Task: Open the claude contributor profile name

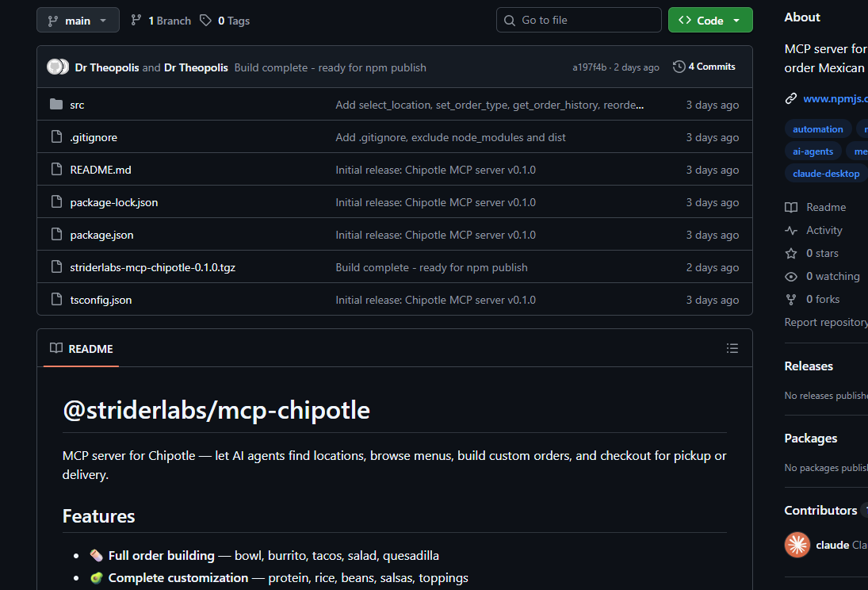Action: coord(832,545)
